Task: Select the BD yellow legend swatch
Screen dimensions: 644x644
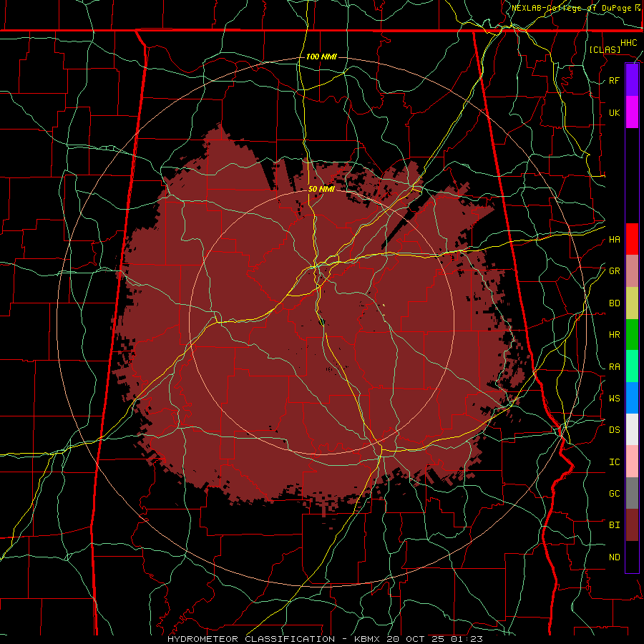Action: click(632, 303)
